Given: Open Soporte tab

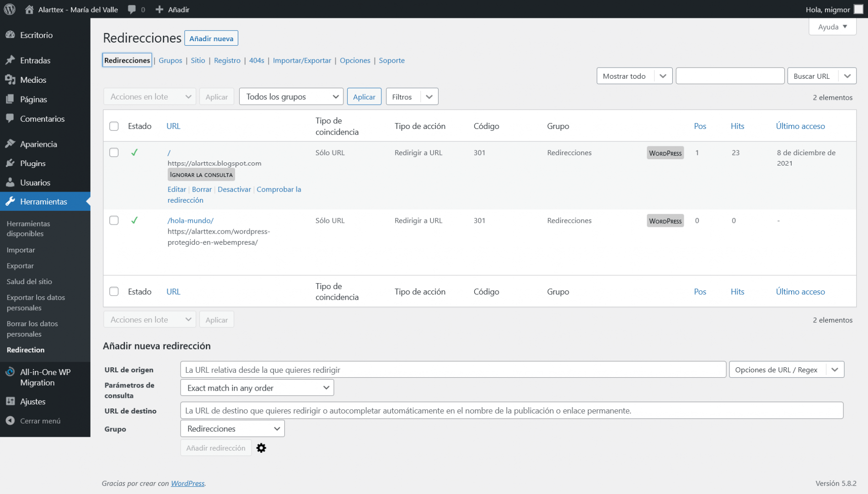Looking at the screenshot, I should tap(391, 60).
